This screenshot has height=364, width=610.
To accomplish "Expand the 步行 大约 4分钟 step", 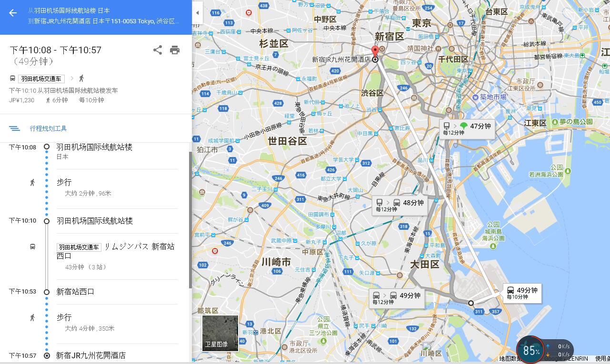I will click(x=117, y=322).
